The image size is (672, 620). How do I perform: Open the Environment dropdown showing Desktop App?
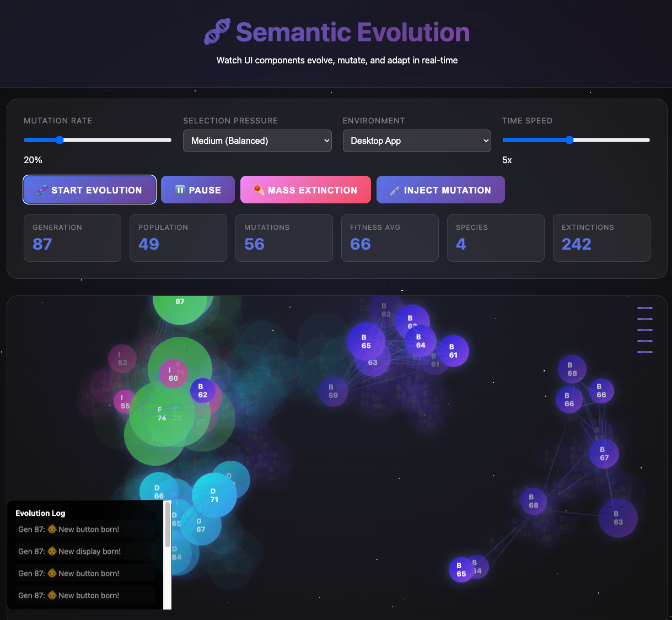(x=416, y=141)
